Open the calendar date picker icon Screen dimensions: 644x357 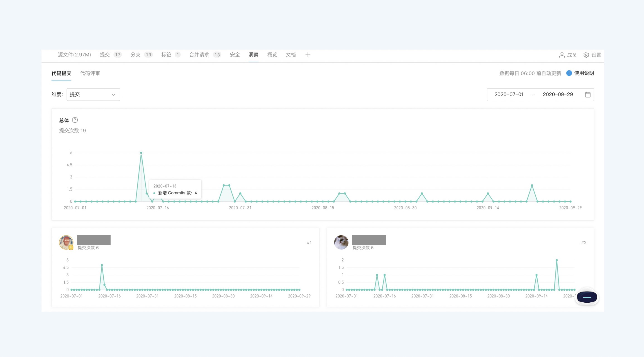pos(588,95)
